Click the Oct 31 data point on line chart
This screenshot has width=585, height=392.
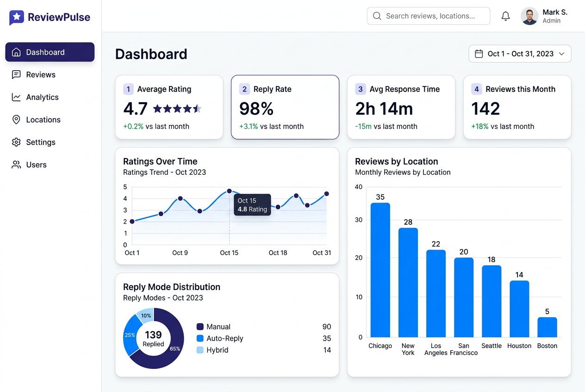point(326,194)
